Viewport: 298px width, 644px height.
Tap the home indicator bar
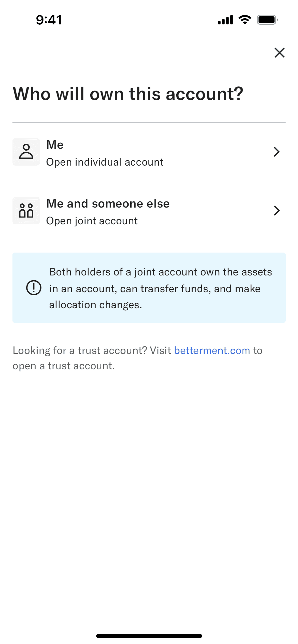click(149, 636)
